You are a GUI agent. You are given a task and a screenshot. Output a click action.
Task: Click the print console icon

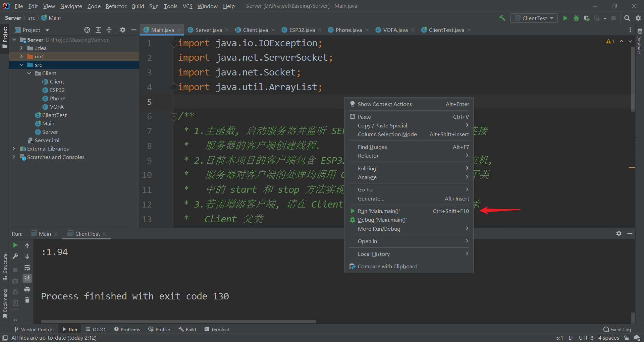click(27, 289)
